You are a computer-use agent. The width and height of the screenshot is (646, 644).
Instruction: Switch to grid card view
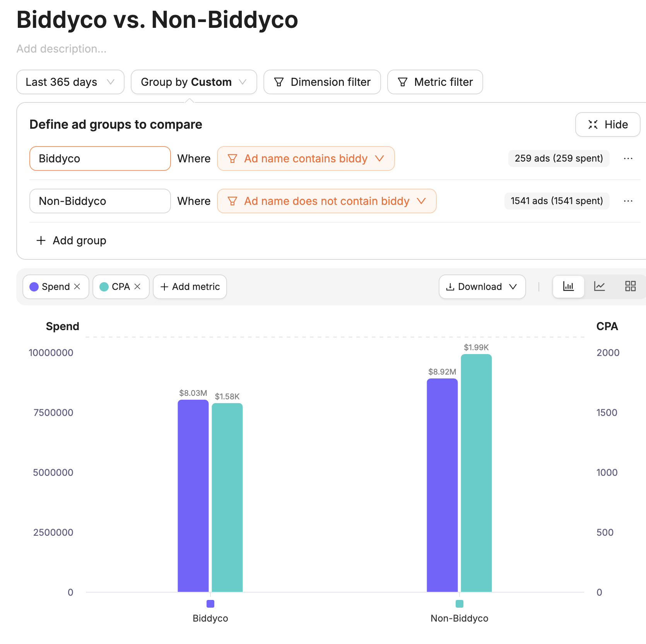click(630, 286)
